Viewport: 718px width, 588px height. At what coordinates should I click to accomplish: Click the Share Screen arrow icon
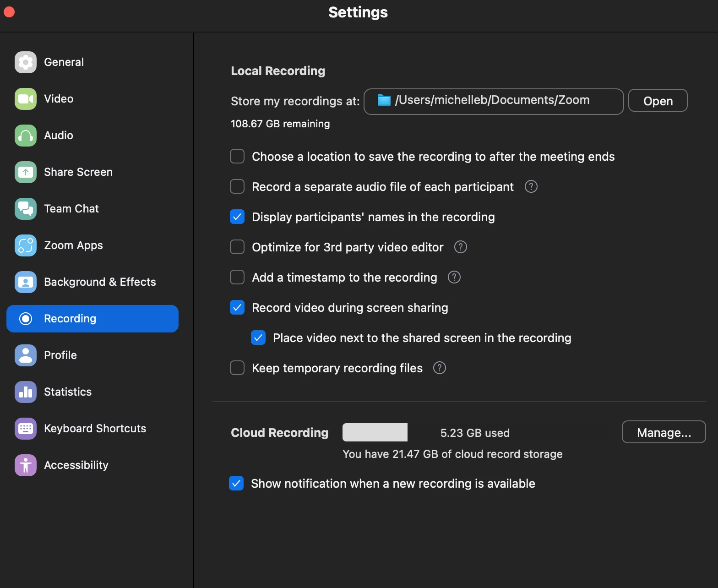coord(26,172)
